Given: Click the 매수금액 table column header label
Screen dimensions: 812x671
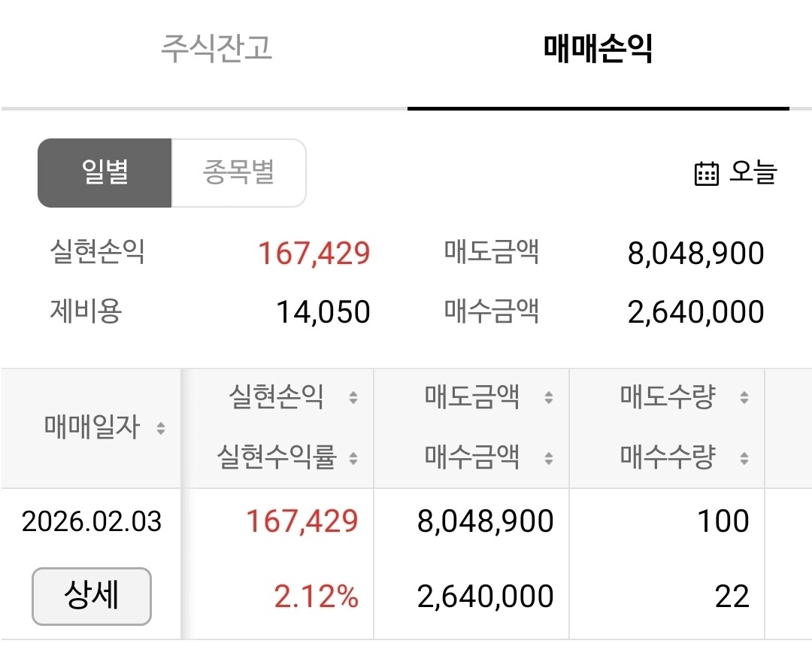Looking at the screenshot, I should (x=471, y=457).
